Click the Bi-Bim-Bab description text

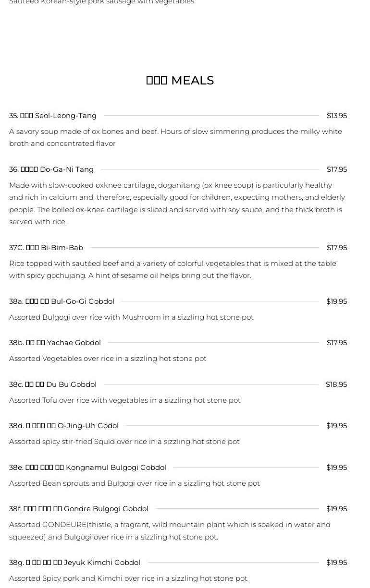coord(173,269)
